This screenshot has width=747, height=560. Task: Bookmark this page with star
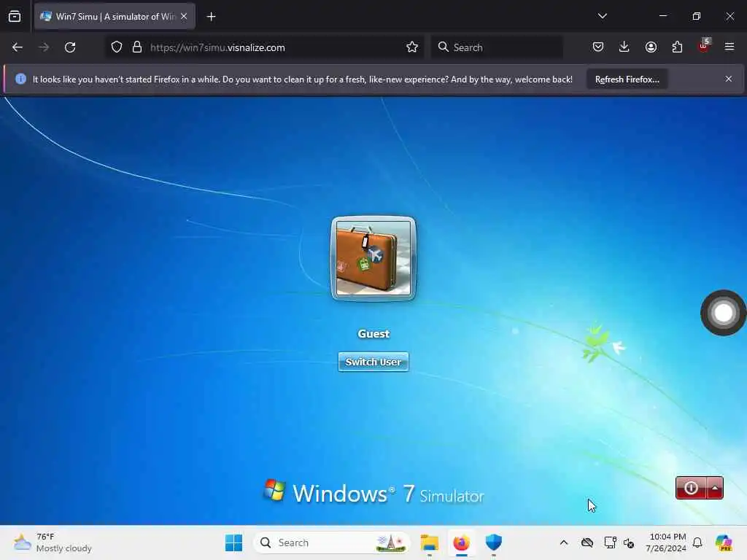tap(412, 47)
